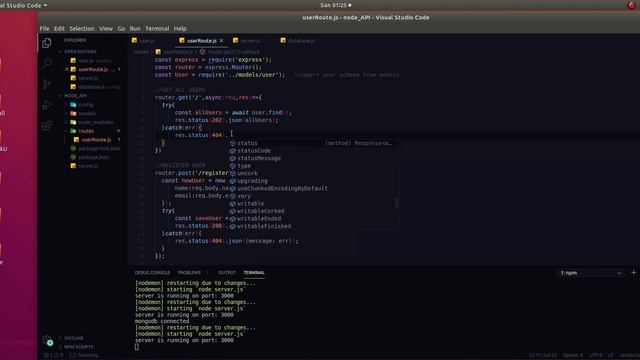Open the Source Control view icon
The width and height of the screenshot is (640, 360).
47,84
